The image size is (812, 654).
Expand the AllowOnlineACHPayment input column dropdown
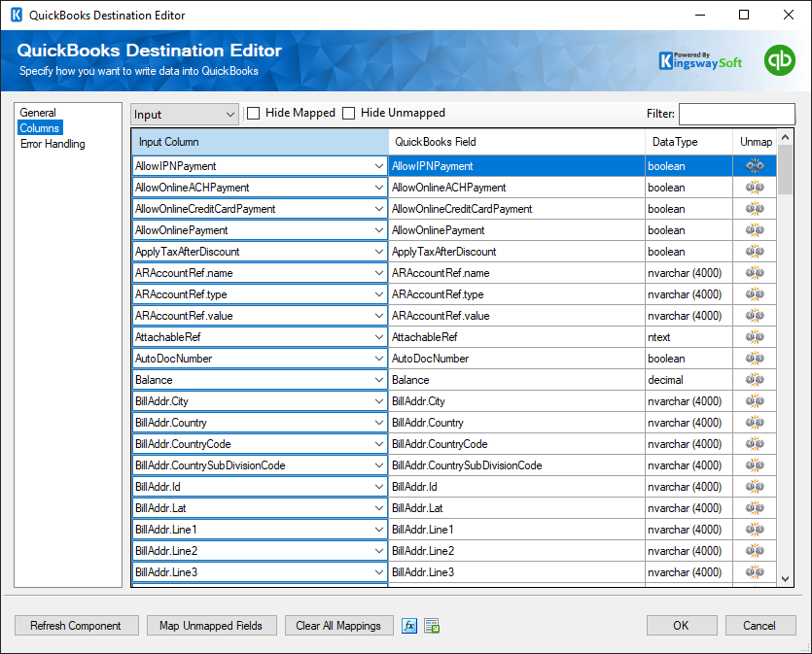(x=379, y=188)
